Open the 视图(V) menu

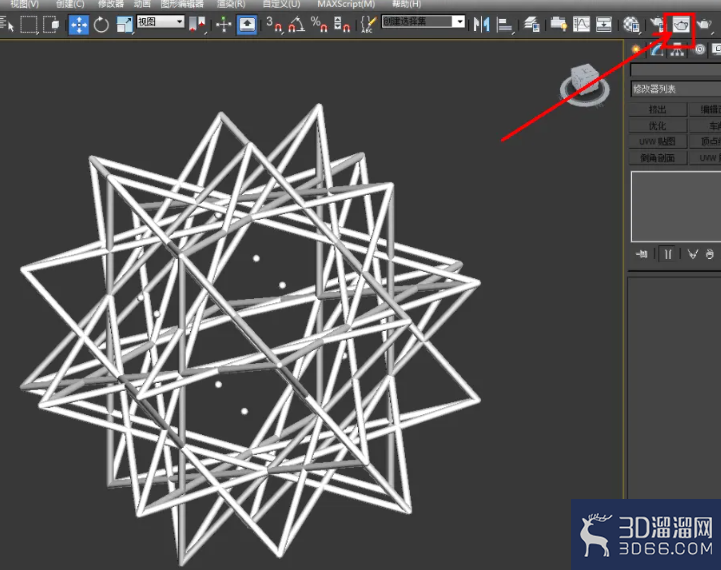tap(24, 4)
